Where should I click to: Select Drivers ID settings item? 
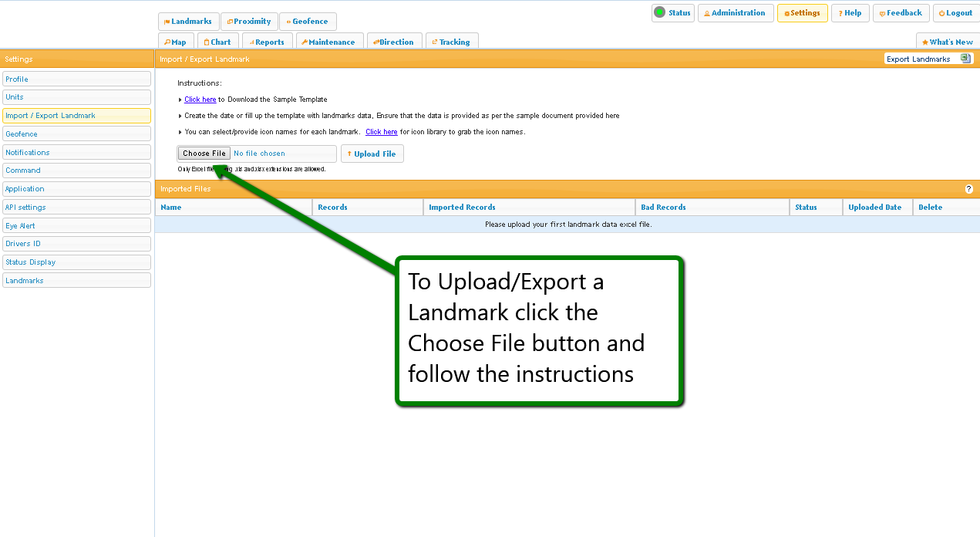(x=76, y=244)
